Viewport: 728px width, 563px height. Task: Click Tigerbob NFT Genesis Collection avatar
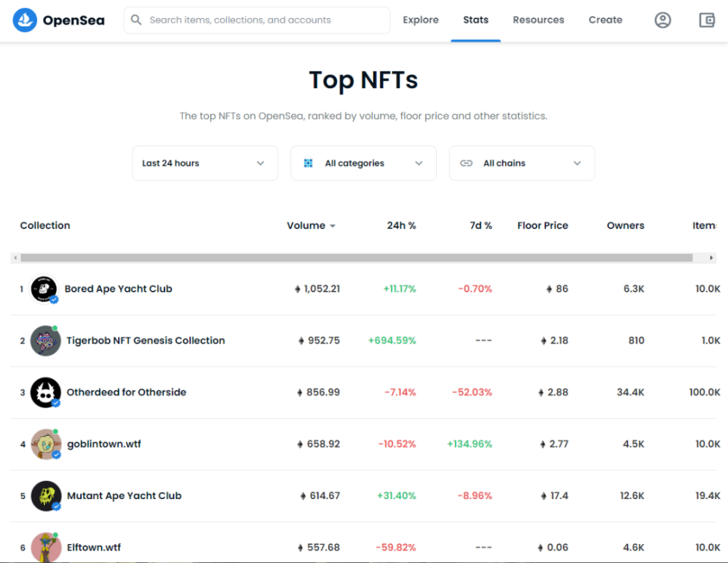tap(45, 340)
